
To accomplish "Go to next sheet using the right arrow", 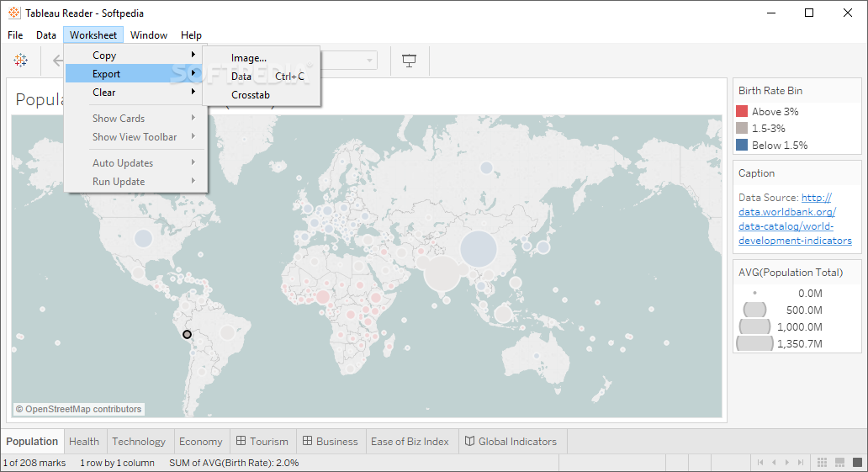I will coord(787,462).
